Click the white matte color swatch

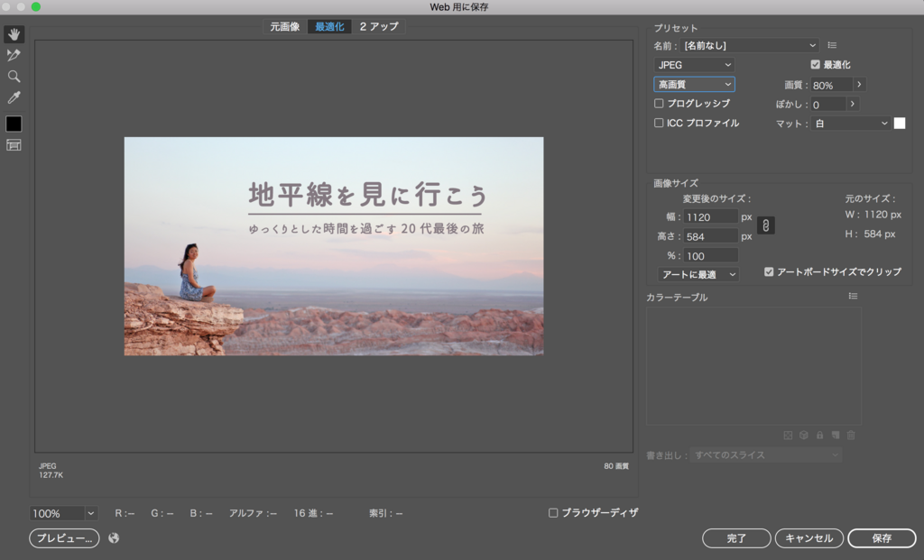click(900, 123)
